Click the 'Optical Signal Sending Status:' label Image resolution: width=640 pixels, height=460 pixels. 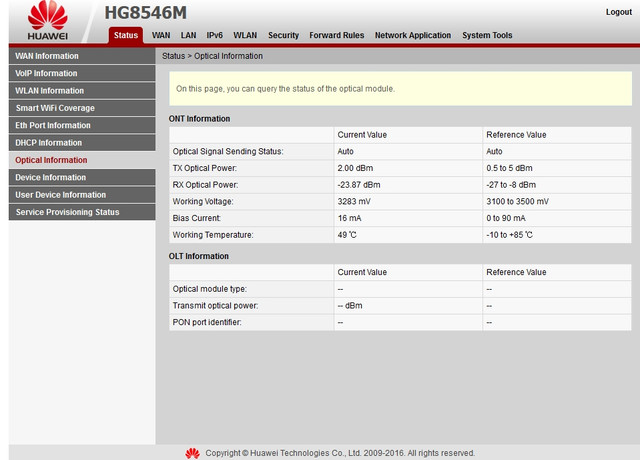pos(228,151)
